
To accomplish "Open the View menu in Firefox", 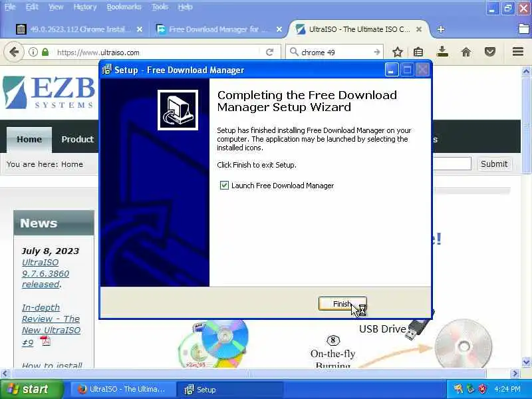I will click(56, 7).
